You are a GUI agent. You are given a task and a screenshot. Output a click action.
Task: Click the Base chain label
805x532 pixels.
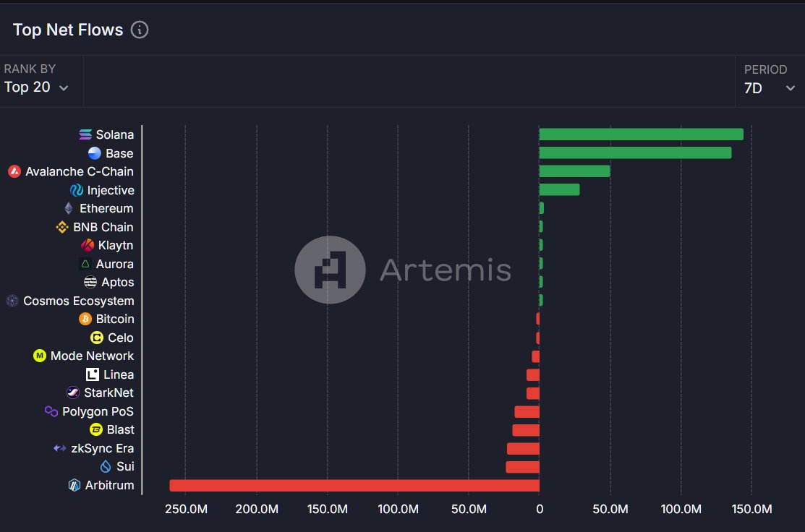coord(119,153)
